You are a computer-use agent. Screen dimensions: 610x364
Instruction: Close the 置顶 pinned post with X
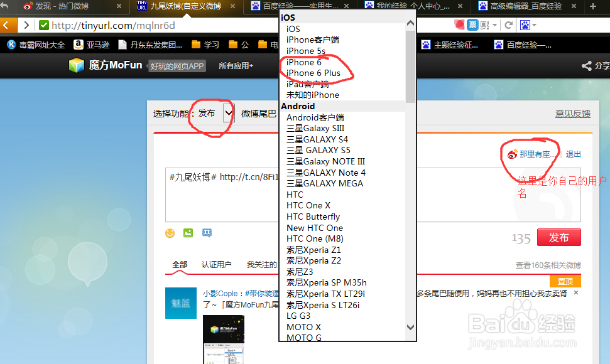coord(576,292)
